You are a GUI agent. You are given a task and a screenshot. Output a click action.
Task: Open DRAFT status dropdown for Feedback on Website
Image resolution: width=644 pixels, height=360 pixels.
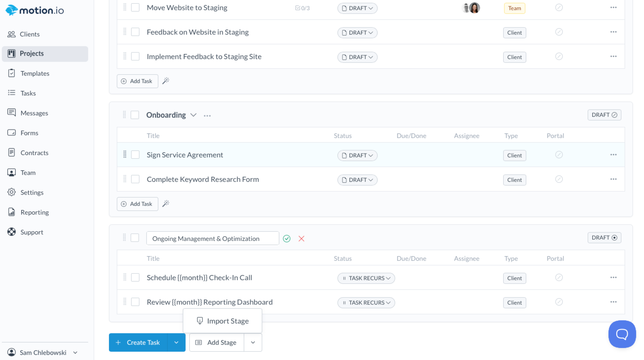(x=357, y=33)
